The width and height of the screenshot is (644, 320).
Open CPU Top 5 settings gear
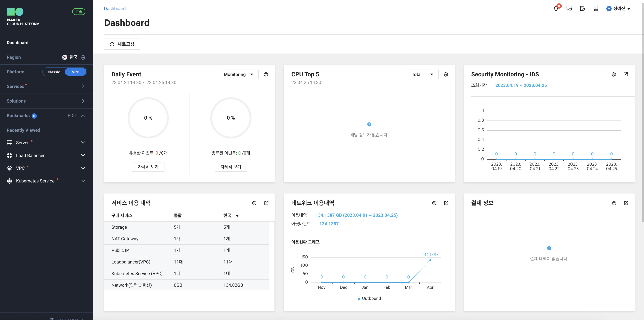[x=446, y=74]
